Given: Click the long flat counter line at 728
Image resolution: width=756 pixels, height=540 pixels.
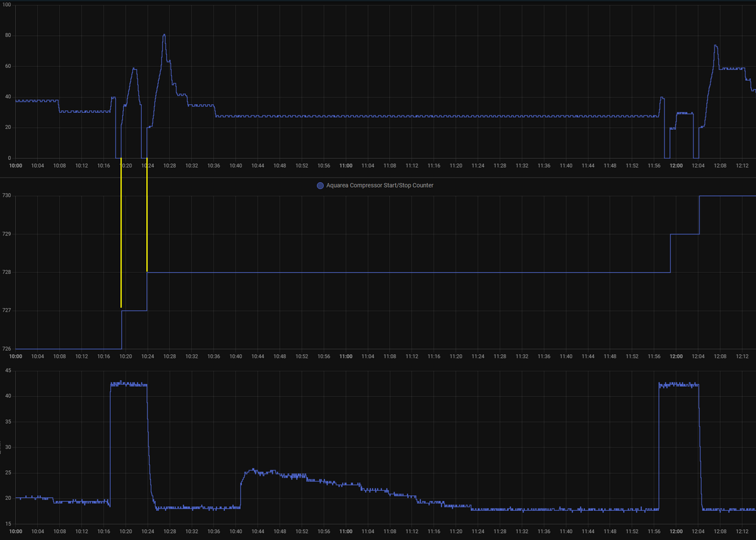Looking at the screenshot, I should point(409,272).
